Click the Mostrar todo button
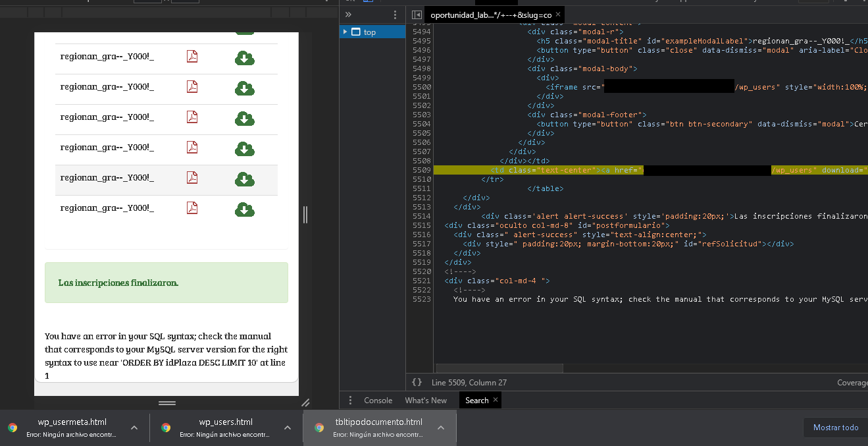Viewport: 868px width, 446px height. (x=835, y=428)
